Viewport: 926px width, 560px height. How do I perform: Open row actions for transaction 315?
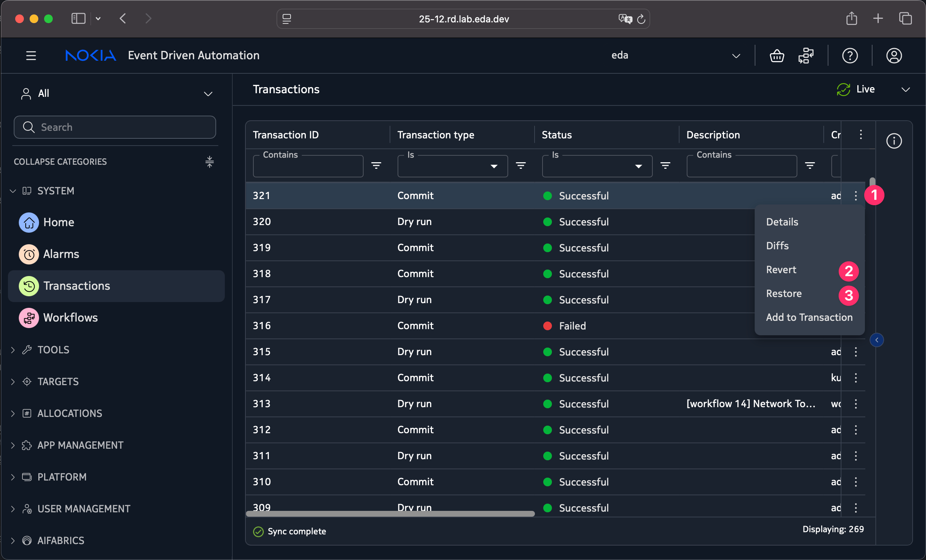(x=856, y=352)
